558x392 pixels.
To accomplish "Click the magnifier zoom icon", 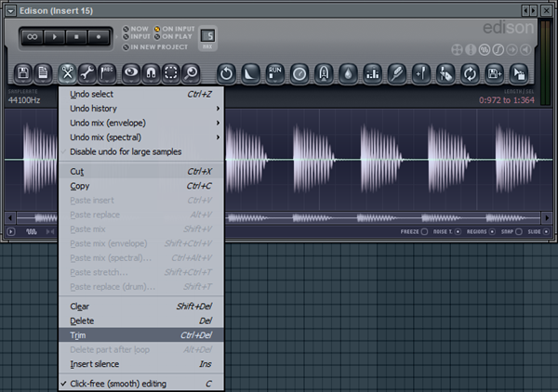I will pyautogui.click(x=192, y=72).
